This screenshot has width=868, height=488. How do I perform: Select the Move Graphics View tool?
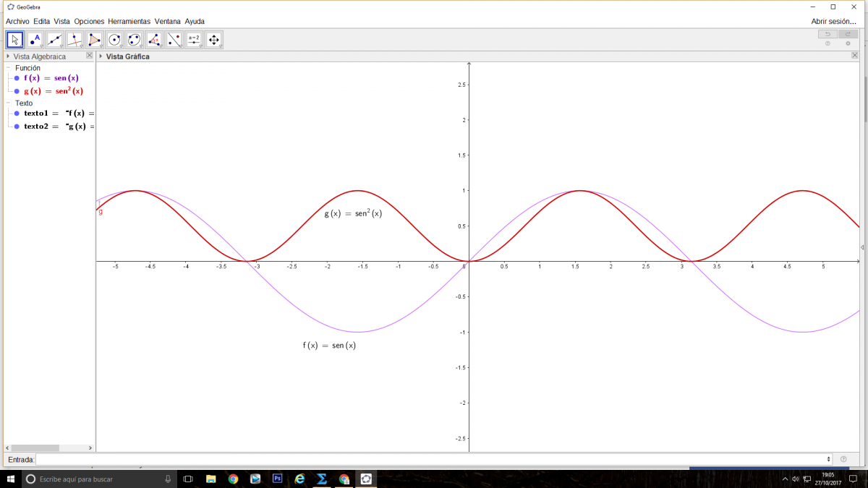coord(214,40)
